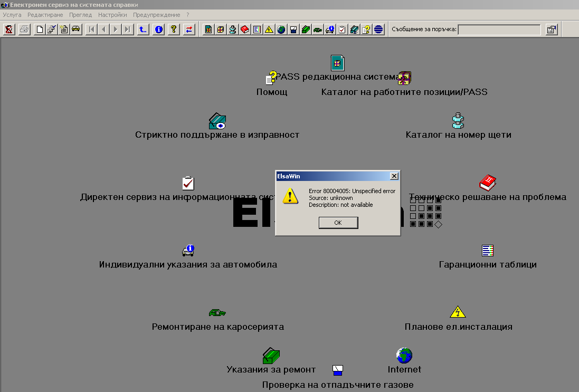Click the car vehicle toolbar icon
The image size is (579, 392).
(x=76, y=30)
